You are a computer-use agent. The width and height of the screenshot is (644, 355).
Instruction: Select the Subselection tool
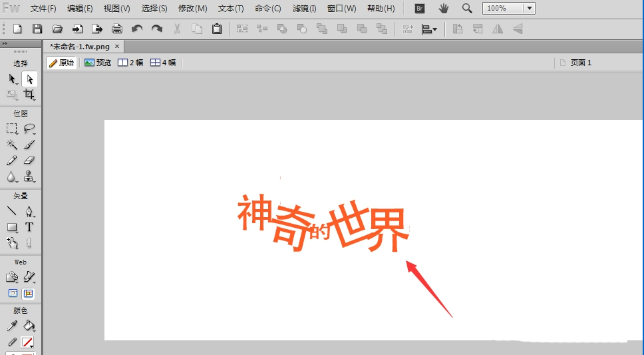(x=29, y=79)
